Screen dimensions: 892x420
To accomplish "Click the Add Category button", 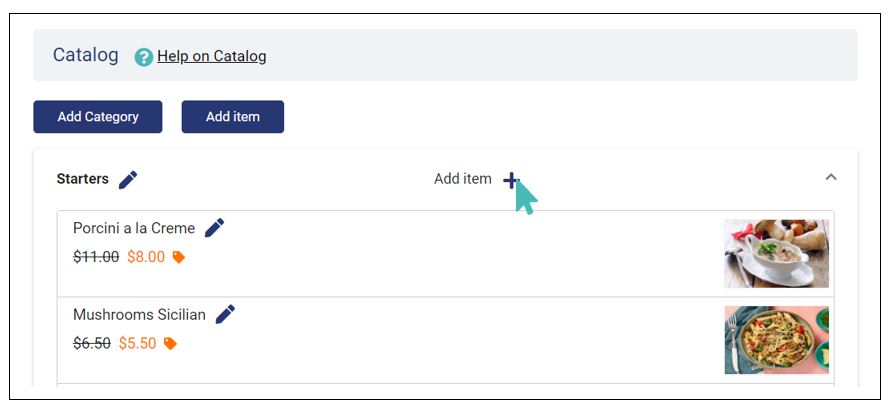I will point(98,117).
